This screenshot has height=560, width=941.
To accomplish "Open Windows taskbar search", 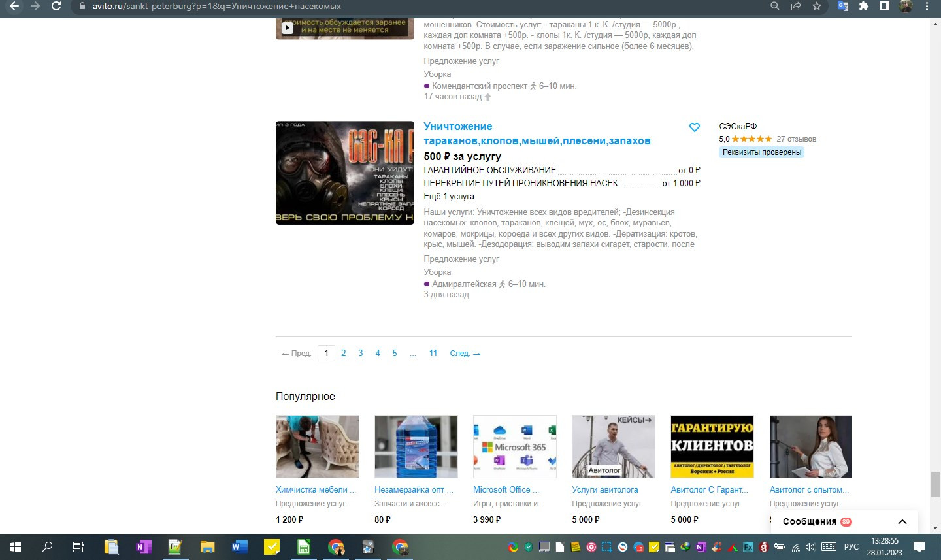I will (x=47, y=547).
